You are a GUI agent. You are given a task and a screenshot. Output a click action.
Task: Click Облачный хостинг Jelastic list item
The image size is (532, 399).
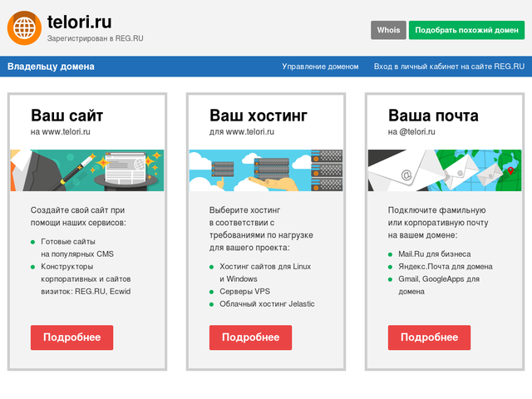(267, 304)
